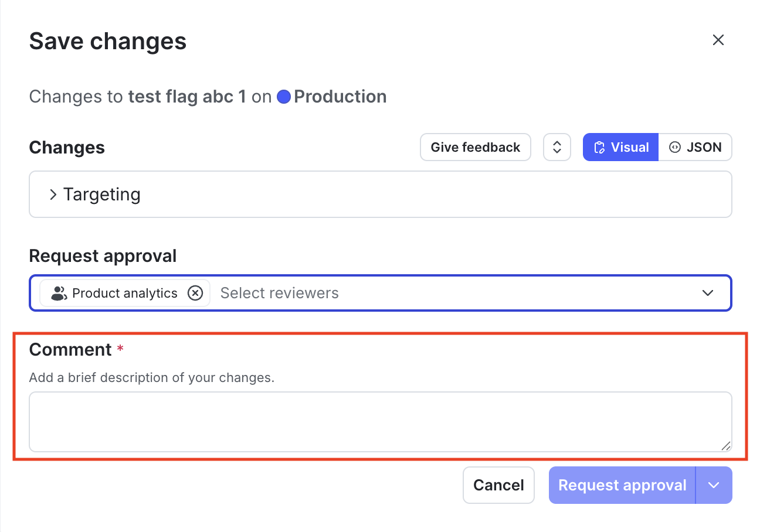Remove Product analytics reviewer via circled X icon
Viewport: 760px width, 532px height.
tap(195, 293)
